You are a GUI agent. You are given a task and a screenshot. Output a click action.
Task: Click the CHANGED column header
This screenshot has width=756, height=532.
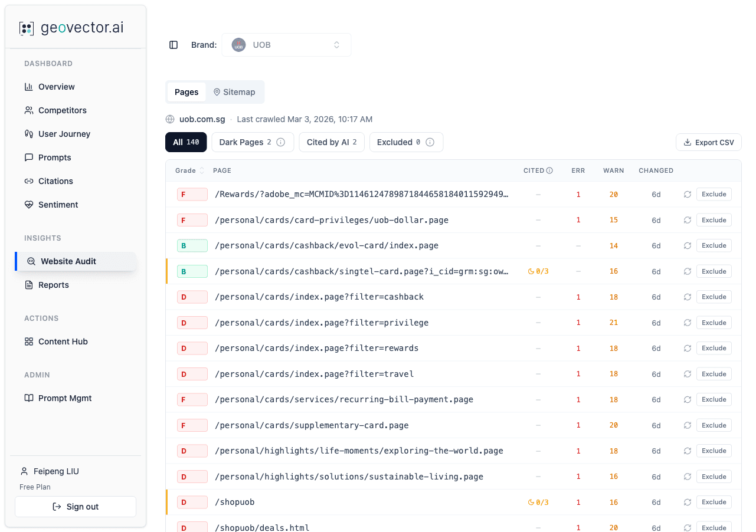click(x=656, y=170)
